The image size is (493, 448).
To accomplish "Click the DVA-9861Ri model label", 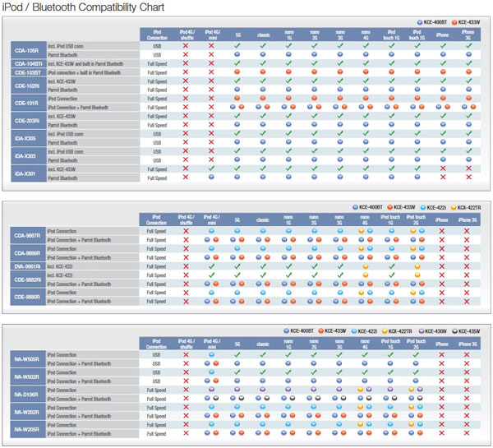I will (x=28, y=266).
